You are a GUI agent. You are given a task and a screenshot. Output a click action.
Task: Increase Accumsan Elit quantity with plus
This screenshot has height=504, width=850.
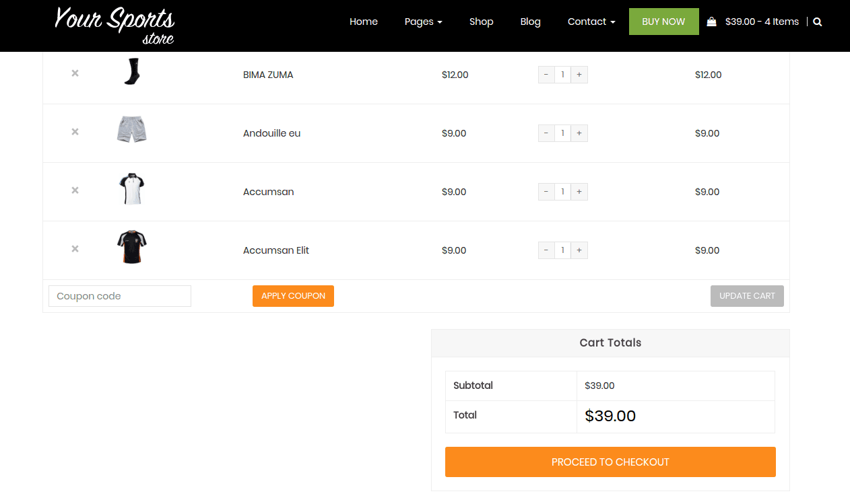coord(579,250)
